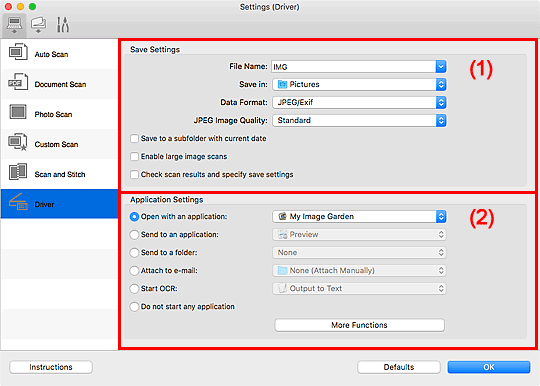The height and width of the screenshot is (386, 540).
Task: Select the Scan and Stitch menu item
Action: pos(59,174)
